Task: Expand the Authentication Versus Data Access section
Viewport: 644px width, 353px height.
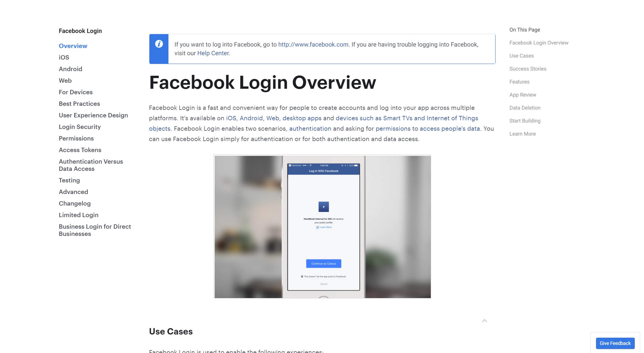Action: click(91, 165)
